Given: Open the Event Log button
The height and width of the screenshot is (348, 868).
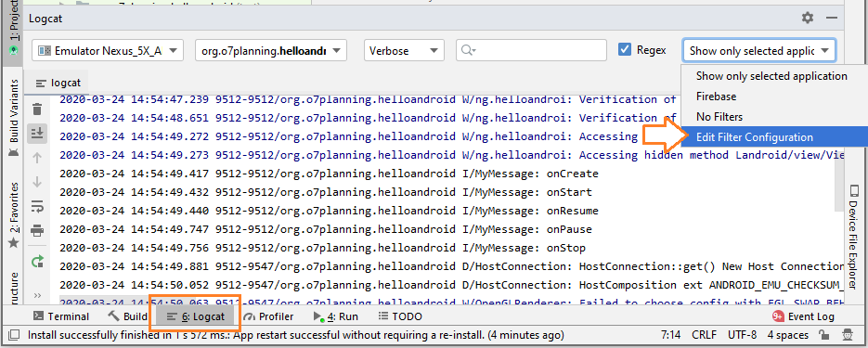Looking at the screenshot, I should [803, 316].
